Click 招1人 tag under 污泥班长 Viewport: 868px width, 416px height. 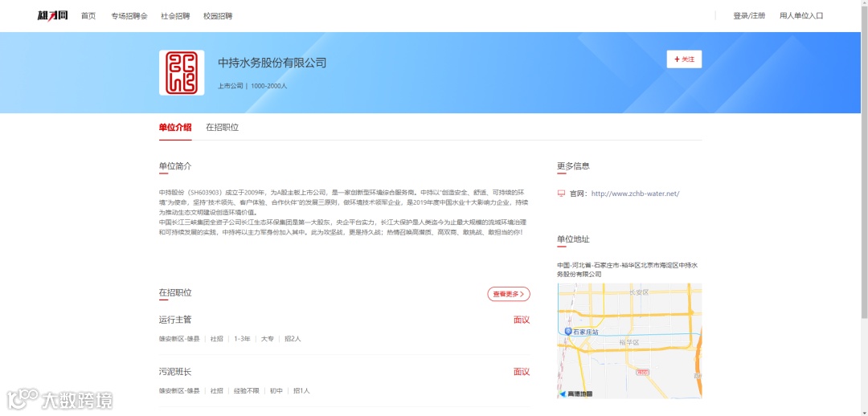[301, 390]
